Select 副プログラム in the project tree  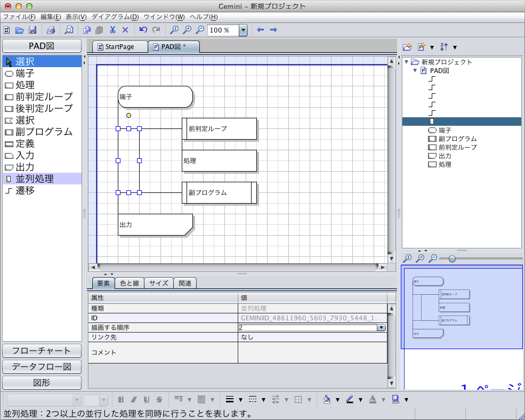tap(457, 139)
